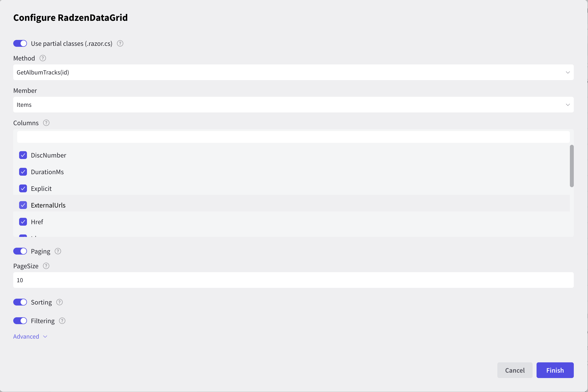The width and height of the screenshot is (588, 392).
Task: Toggle the Filtering switch off
Action: 20,321
